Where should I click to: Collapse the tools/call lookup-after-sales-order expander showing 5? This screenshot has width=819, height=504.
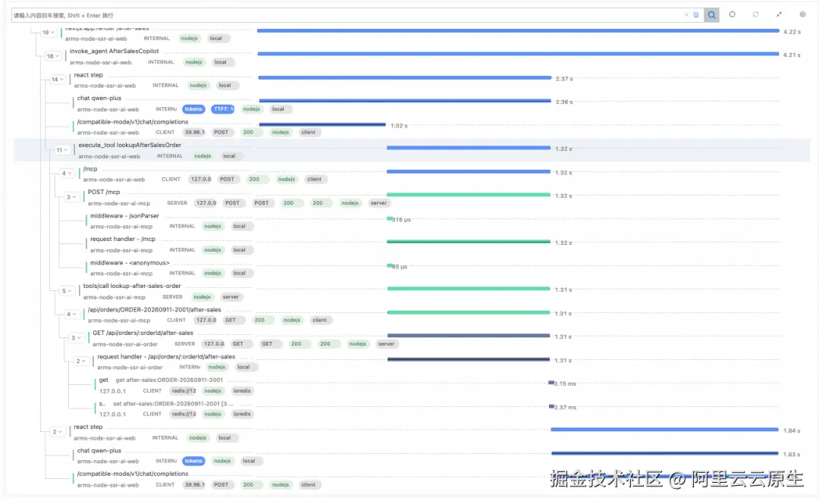coord(66,291)
